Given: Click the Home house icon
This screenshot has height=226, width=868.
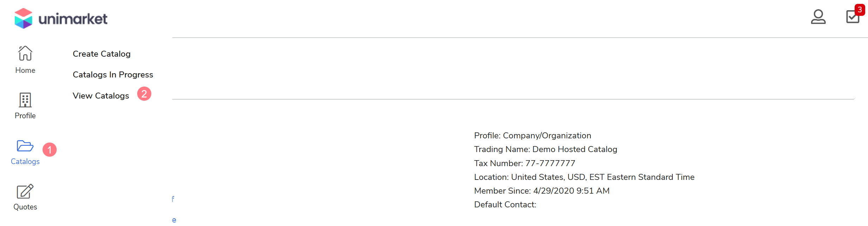Looking at the screenshot, I should pyautogui.click(x=25, y=54).
